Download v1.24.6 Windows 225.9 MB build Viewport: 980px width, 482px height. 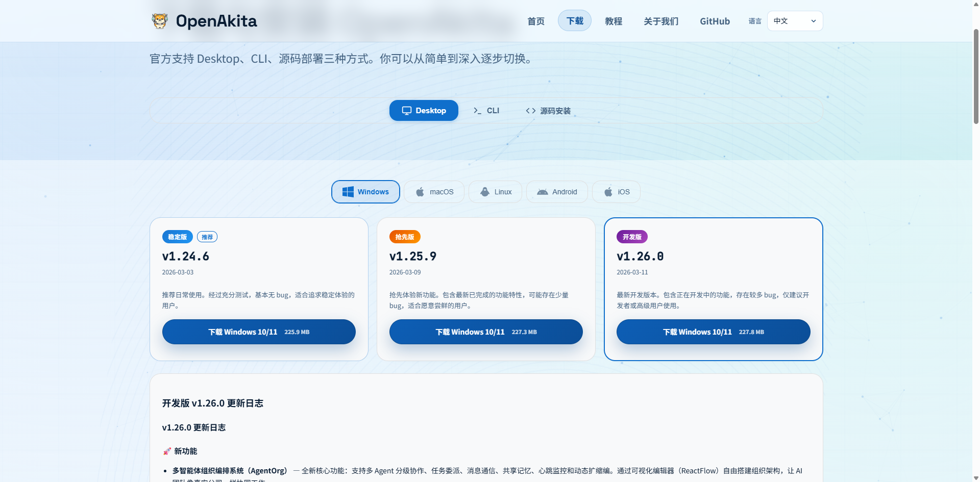pyautogui.click(x=259, y=332)
